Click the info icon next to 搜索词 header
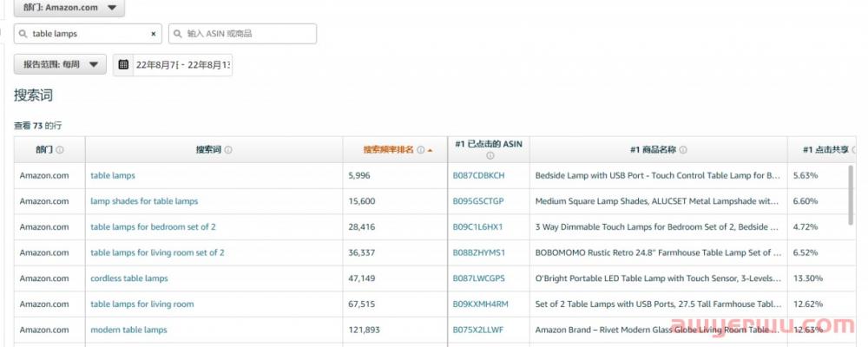The image size is (868, 347). [228, 150]
